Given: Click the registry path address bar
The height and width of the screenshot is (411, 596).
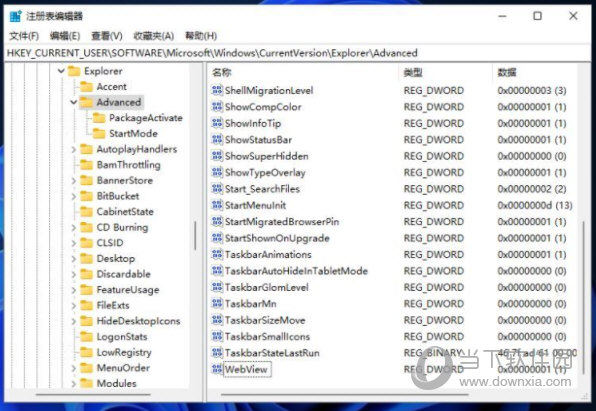Looking at the screenshot, I should 298,53.
